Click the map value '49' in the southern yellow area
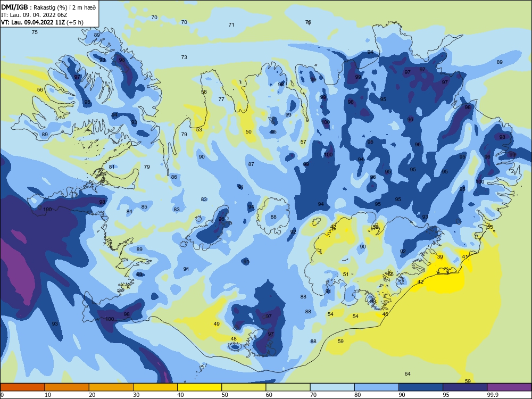Screen dimensions: 532x399 [x=217, y=324]
